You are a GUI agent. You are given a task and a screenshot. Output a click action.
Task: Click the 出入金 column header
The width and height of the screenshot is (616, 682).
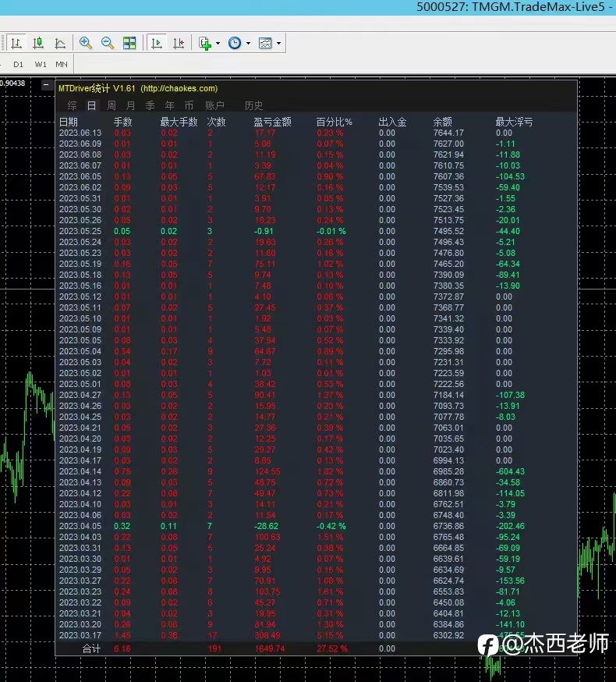[392, 122]
